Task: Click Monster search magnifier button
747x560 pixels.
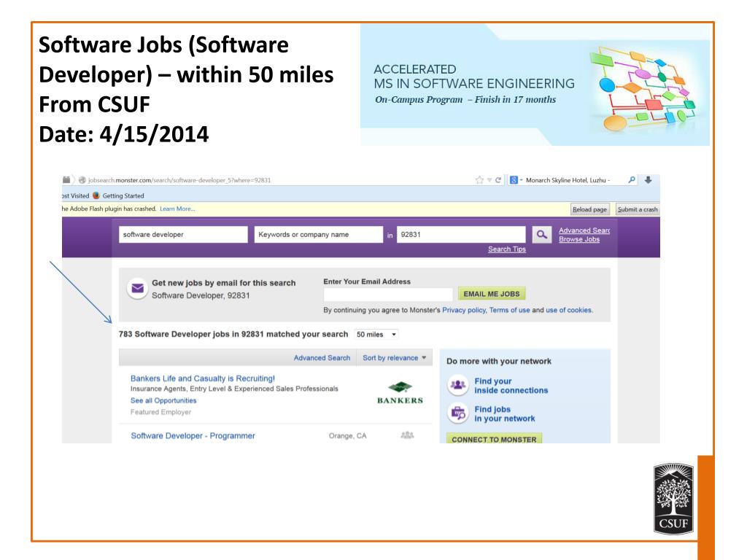Action: coord(542,235)
